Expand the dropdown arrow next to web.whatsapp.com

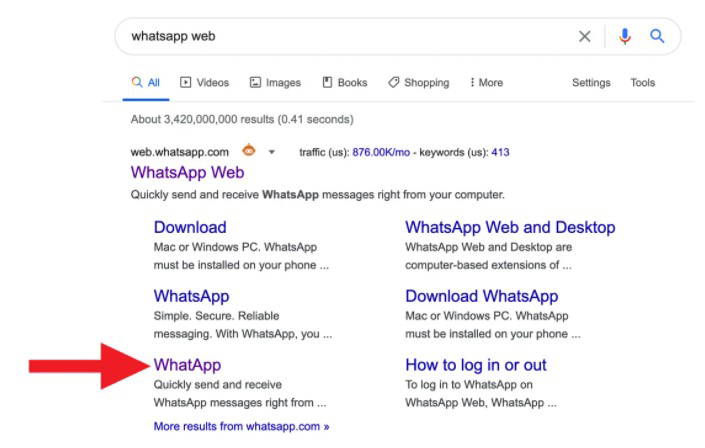coord(271,152)
